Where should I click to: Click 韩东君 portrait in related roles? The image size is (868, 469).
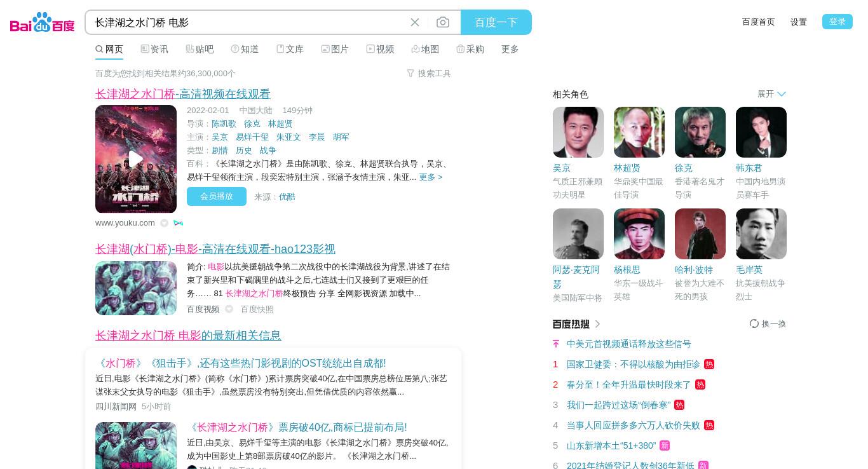coord(761,132)
